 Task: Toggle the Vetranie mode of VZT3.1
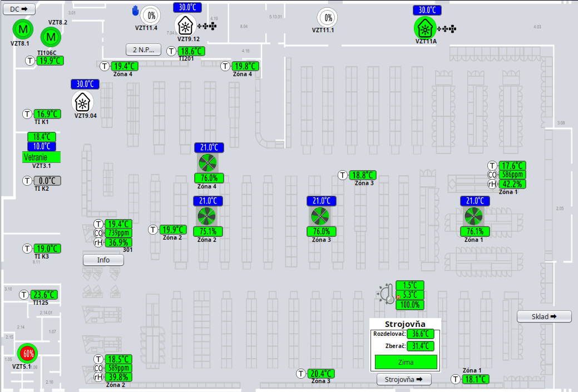tap(41, 157)
